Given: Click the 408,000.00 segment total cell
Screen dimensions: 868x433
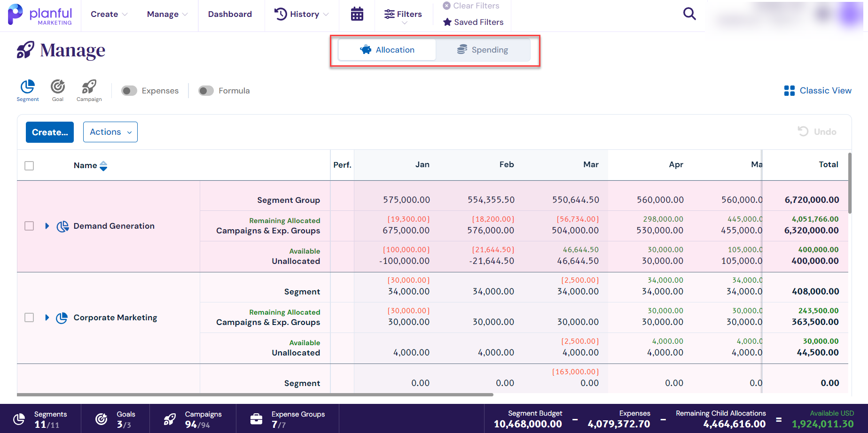Looking at the screenshot, I should (815, 291).
